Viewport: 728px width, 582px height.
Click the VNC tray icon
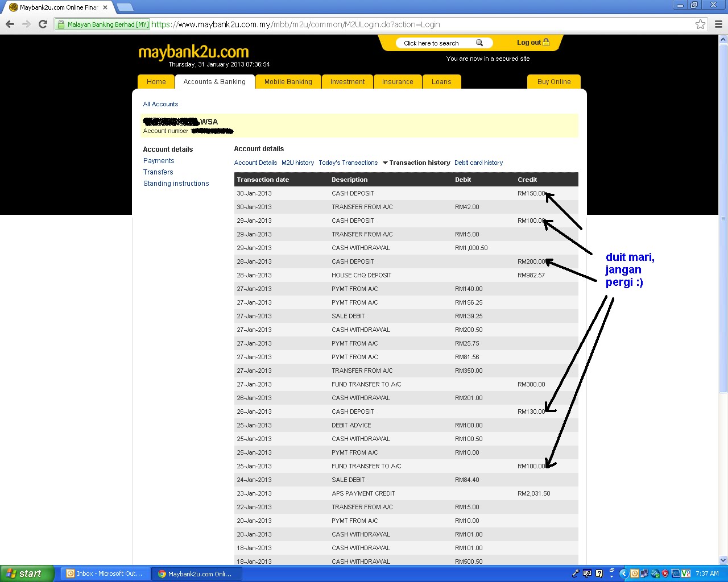(x=685, y=573)
